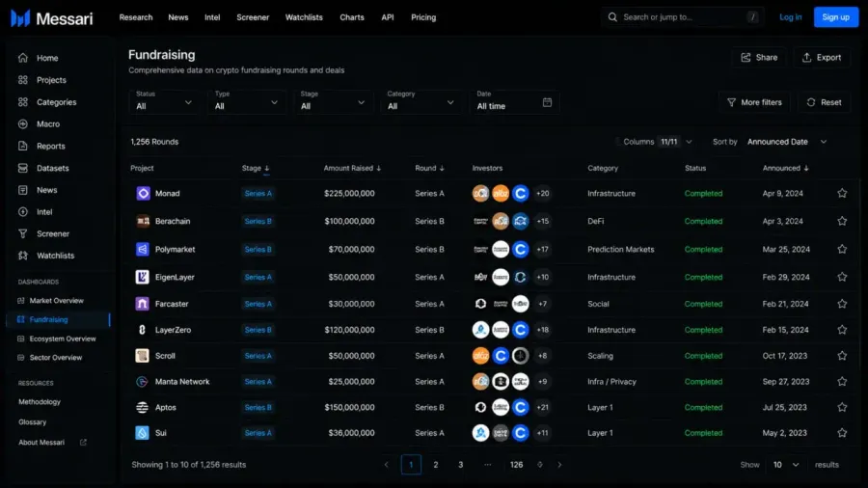Open Sort by Announced Date dropdown
Image resolution: width=868 pixels, height=488 pixels.
click(x=786, y=142)
